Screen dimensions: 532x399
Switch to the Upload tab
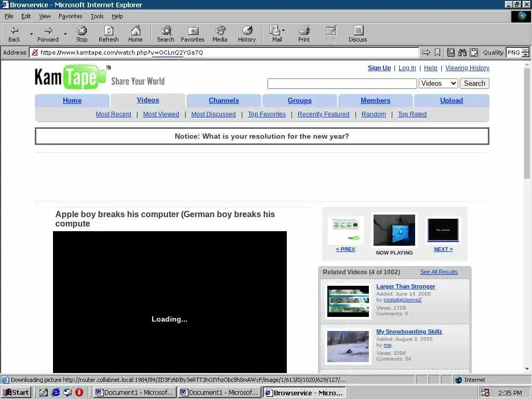click(x=451, y=100)
